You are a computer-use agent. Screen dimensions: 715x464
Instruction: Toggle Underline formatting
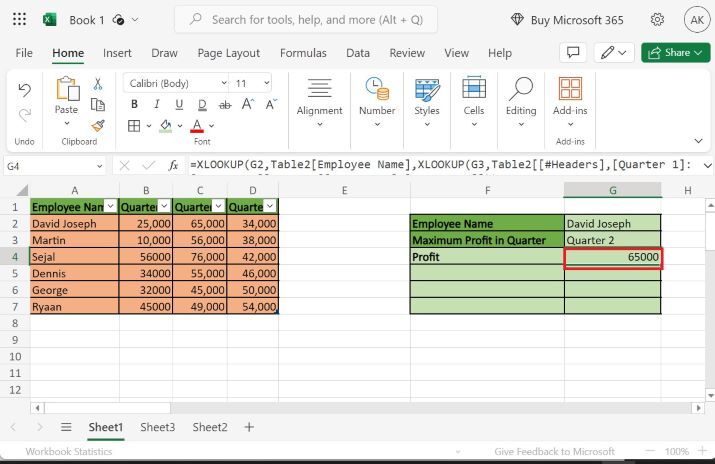pyautogui.click(x=179, y=105)
